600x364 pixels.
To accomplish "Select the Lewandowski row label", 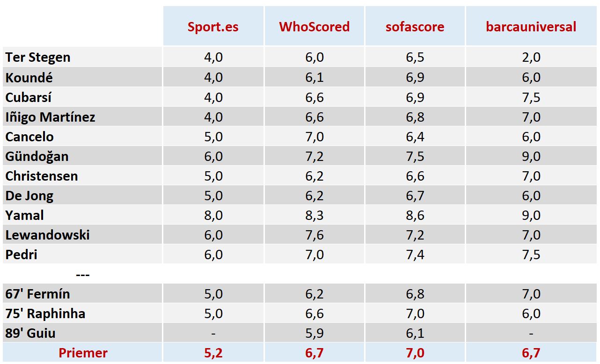I will (47, 235).
